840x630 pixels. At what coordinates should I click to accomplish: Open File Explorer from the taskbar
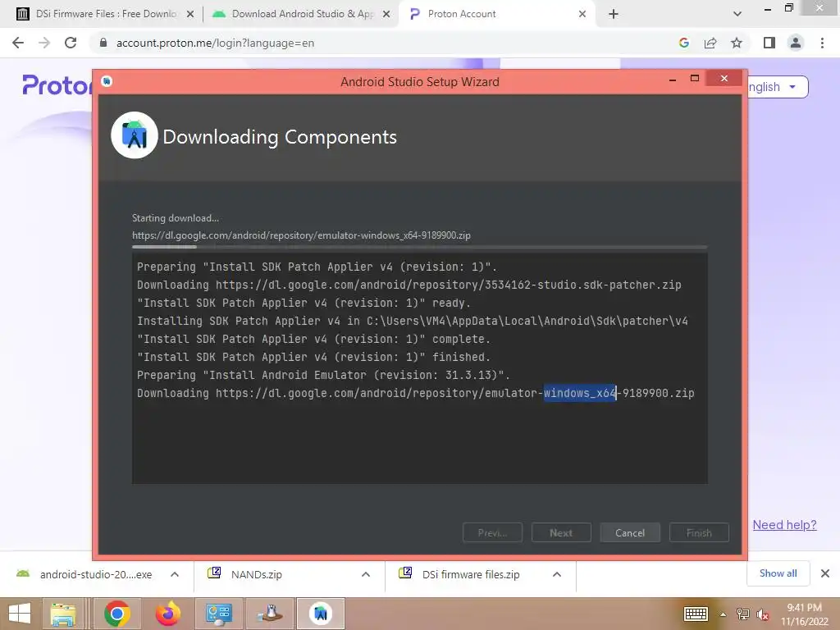(x=63, y=614)
